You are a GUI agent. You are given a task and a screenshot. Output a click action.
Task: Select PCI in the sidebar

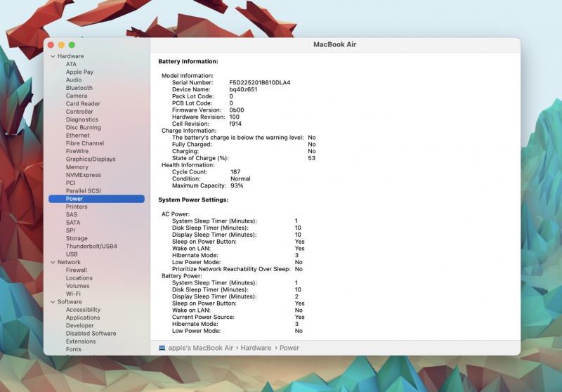pos(70,183)
